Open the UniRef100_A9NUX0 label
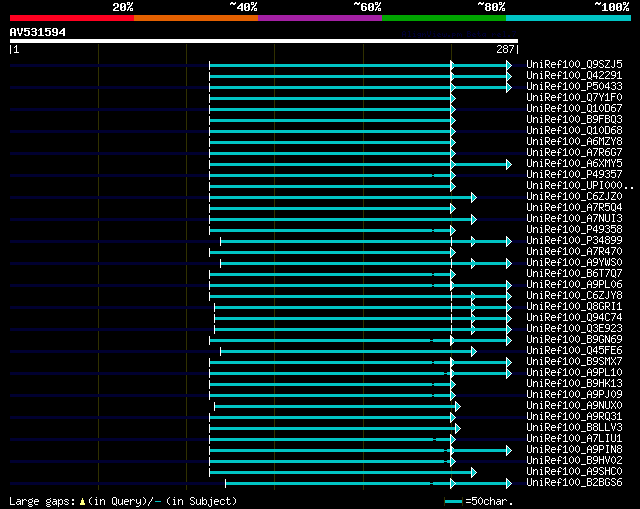640x509 pixels. pos(574,406)
